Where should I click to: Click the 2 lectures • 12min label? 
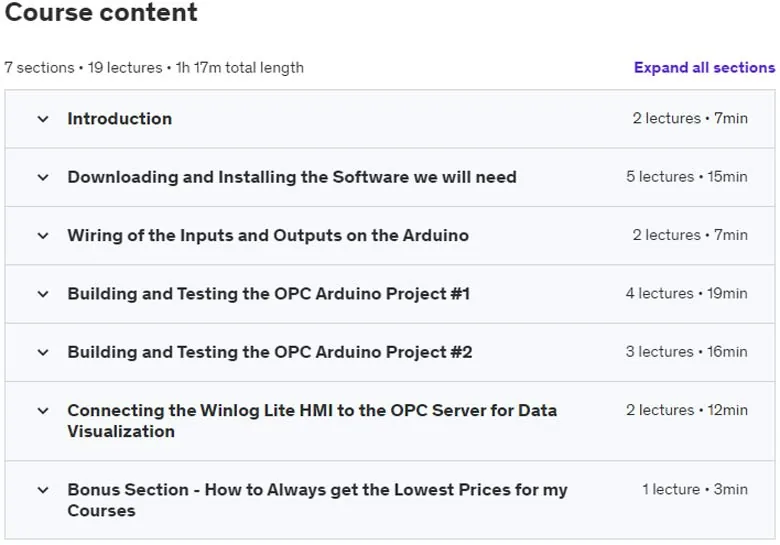(686, 410)
